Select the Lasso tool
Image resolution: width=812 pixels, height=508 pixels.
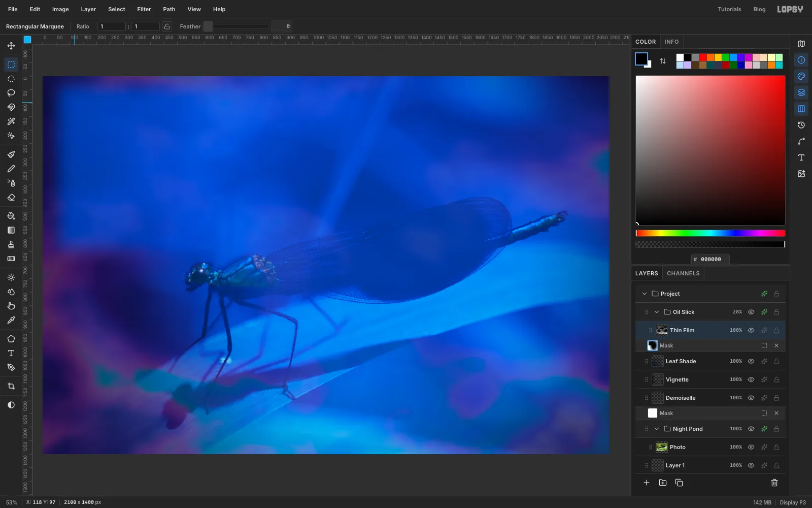pos(11,93)
